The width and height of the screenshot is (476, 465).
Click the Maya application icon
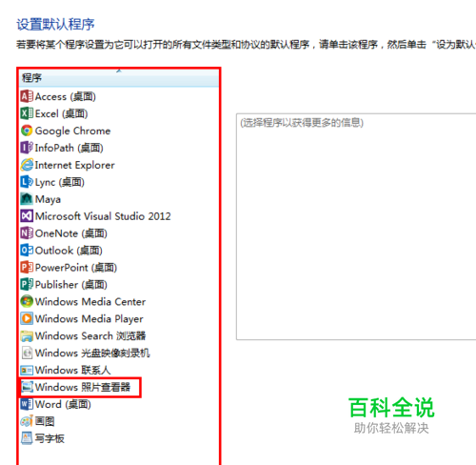pyautogui.click(x=27, y=199)
